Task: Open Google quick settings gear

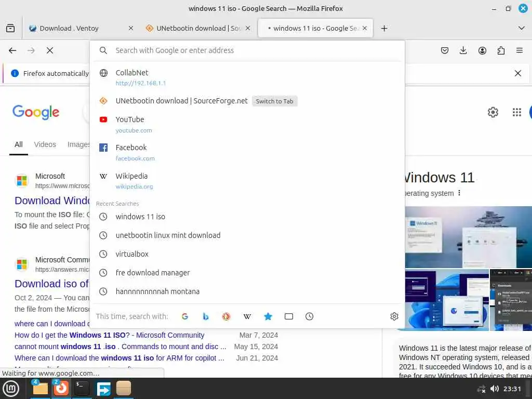Action: [x=493, y=112]
